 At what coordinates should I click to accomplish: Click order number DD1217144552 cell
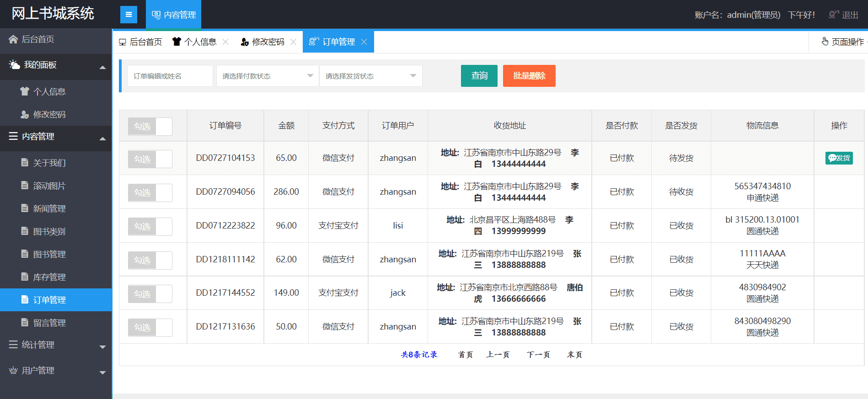(x=225, y=293)
